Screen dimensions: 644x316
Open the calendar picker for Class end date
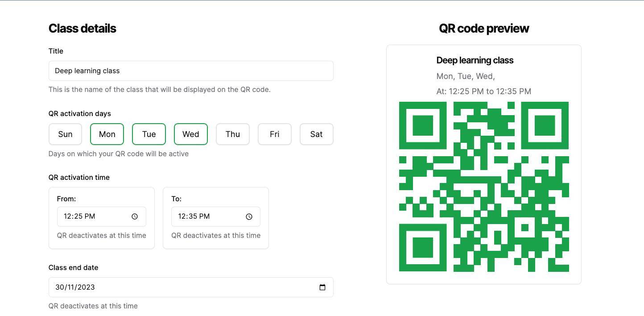point(322,287)
